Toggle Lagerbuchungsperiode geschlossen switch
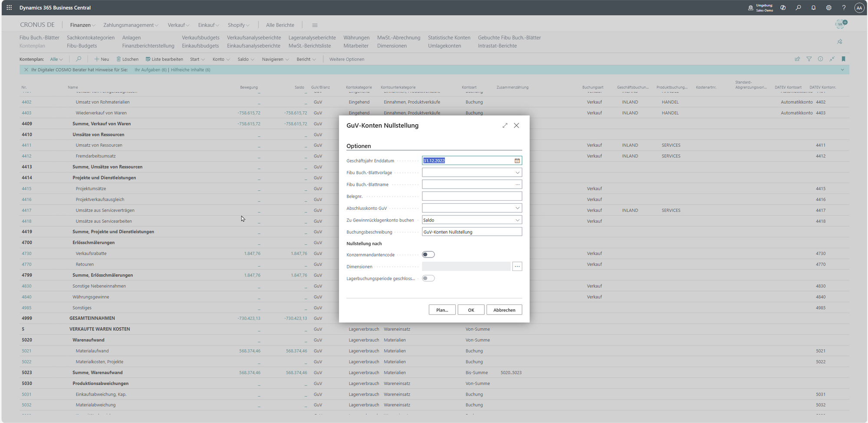 [428, 278]
